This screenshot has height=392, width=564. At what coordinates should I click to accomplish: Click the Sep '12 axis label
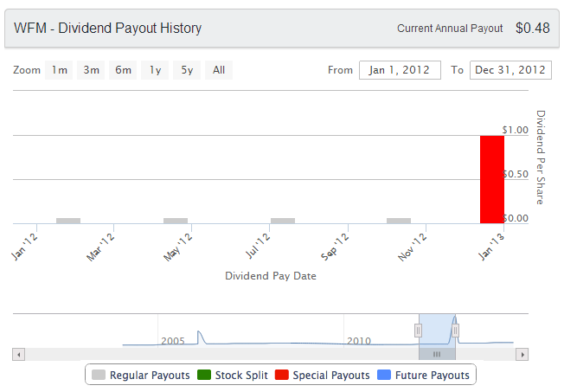(335, 247)
